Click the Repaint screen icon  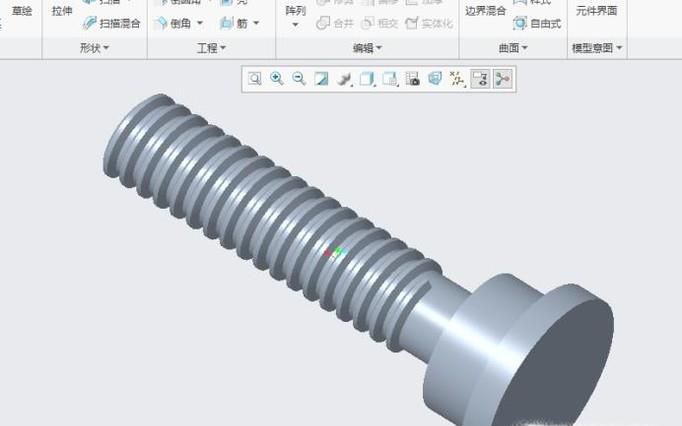tap(321, 79)
